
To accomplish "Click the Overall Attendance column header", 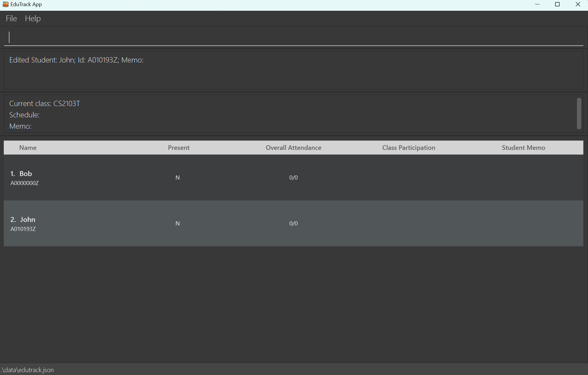I will pyautogui.click(x=293, y=148).
